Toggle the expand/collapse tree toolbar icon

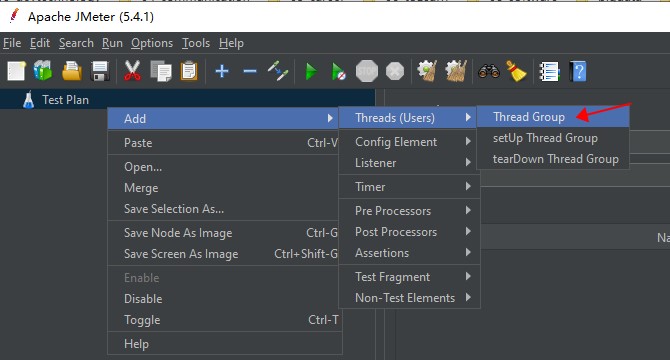coord(278,71)
